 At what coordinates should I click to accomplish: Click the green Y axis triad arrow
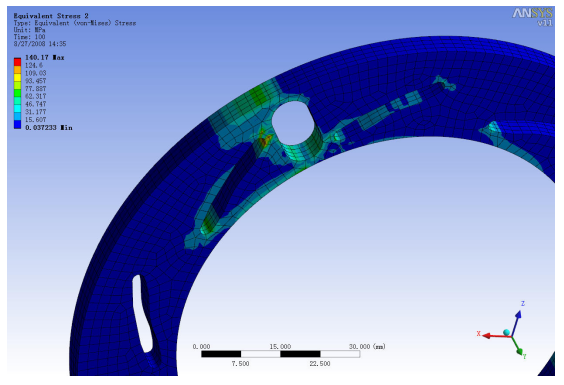[517, 345]
